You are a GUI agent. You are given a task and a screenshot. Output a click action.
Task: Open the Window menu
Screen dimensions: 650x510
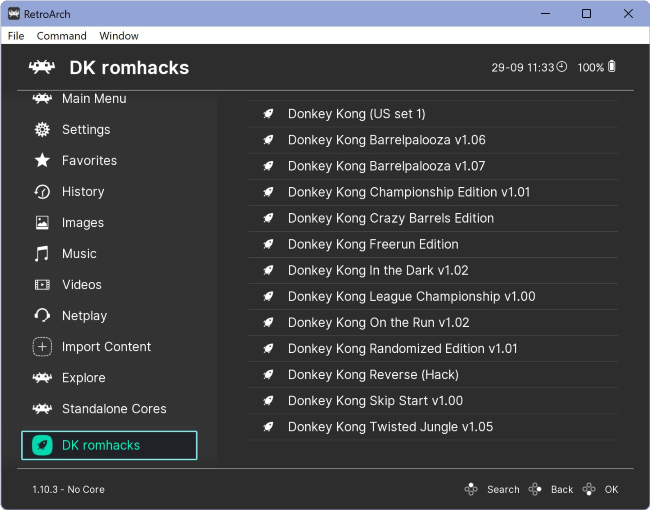pyautogui.click(x=119, y=36)
